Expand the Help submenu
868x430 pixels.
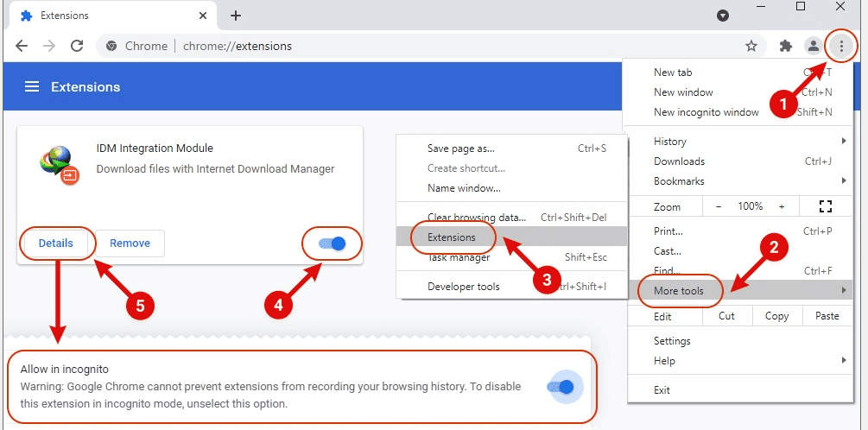741,361
